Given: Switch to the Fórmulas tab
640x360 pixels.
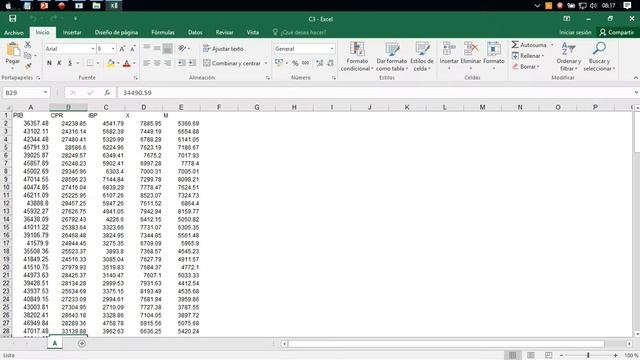Looking at the screenshot, I should 163,32.
